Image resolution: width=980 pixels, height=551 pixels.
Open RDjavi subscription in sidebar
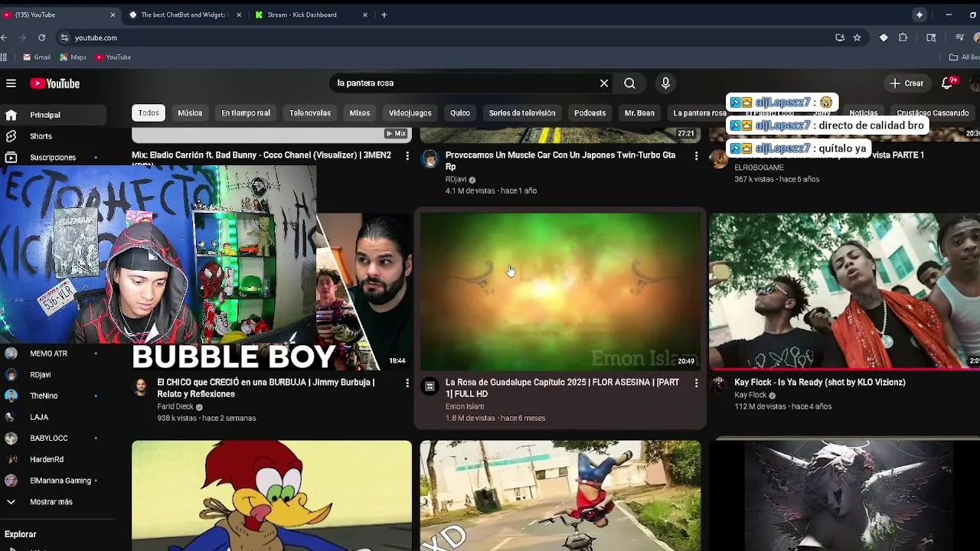[x=54, y=375]
